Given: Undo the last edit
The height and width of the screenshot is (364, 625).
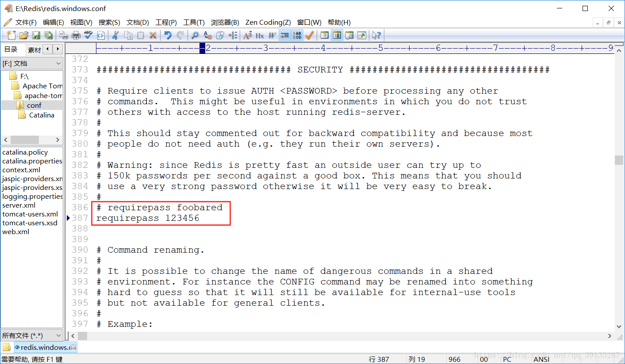Looking at the screenshot, I should 168,35.
